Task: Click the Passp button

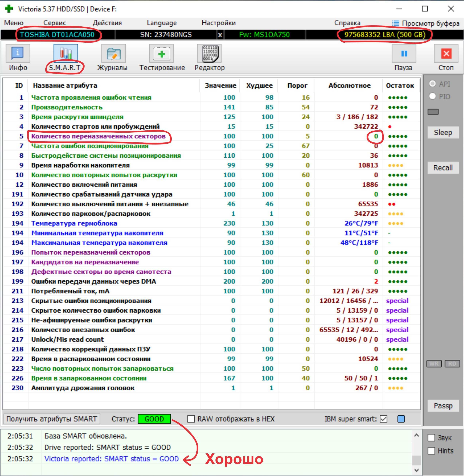Action: tap(443, 406)
